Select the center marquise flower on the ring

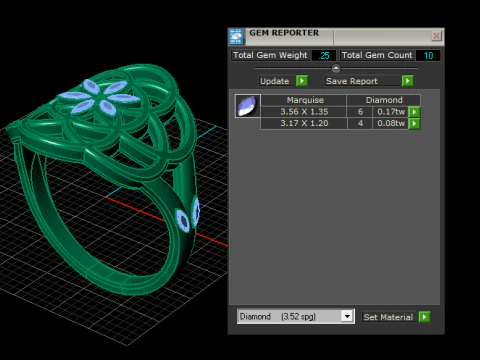pyautogui.click(x=100, y=97)
